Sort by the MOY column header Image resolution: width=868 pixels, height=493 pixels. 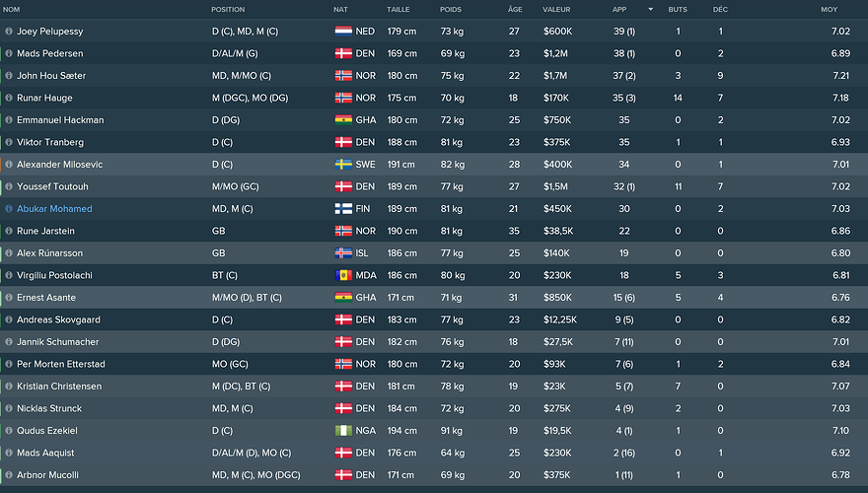[x=829, y=10]
